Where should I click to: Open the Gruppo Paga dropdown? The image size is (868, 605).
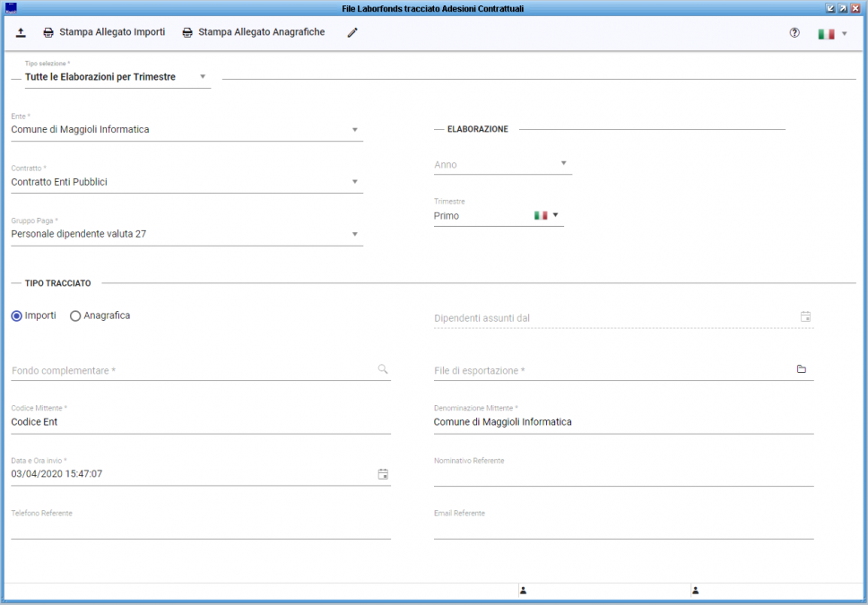[355, 235]
